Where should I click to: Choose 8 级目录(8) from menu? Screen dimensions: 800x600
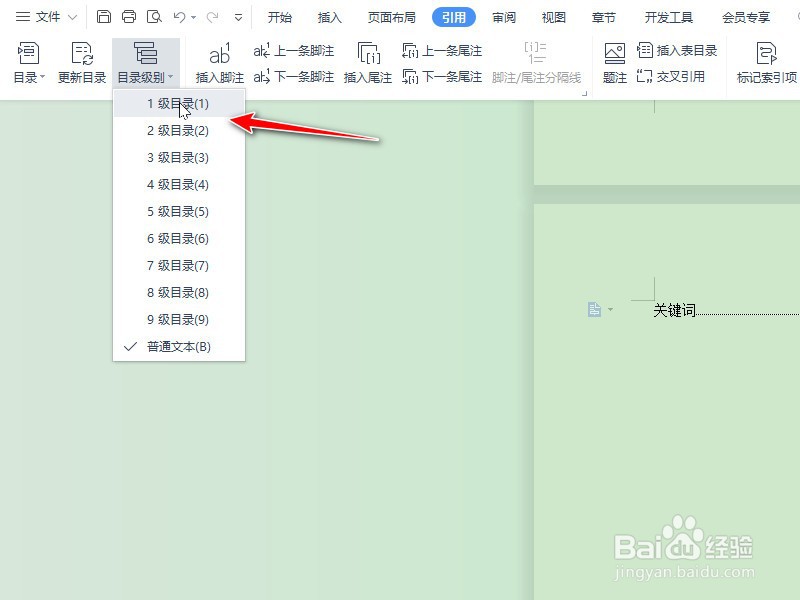[179, 293]
